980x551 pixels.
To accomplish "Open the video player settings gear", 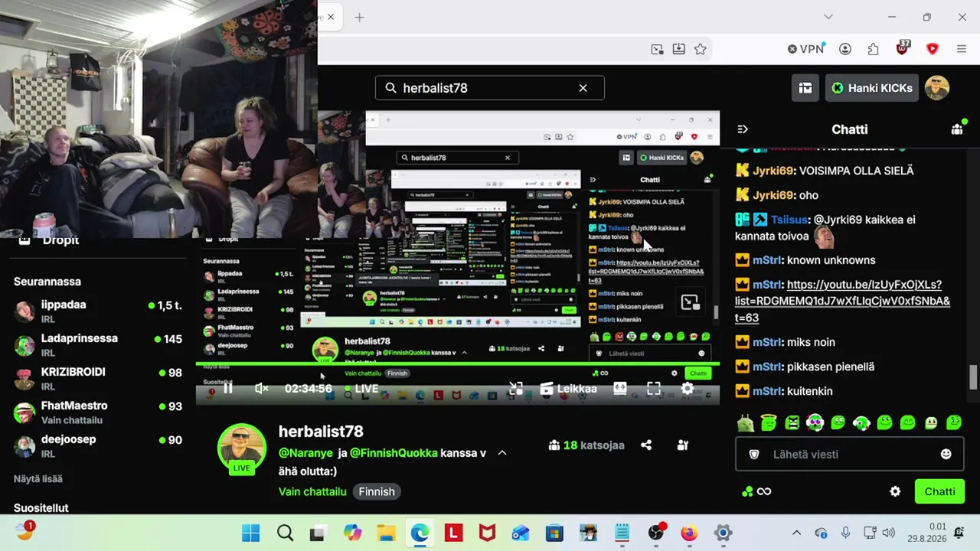I will (688, 389).
